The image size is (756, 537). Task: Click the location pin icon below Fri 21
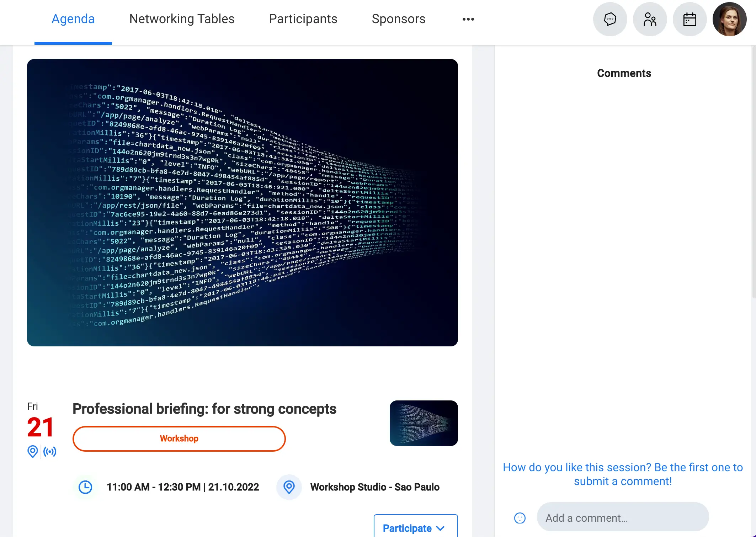[32, 452]
